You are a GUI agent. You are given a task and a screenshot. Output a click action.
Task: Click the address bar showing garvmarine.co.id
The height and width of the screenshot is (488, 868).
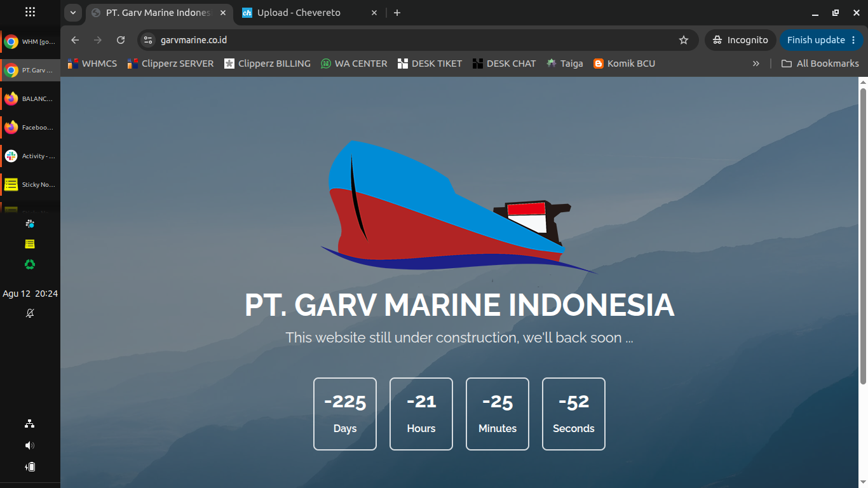pos(417,40)
